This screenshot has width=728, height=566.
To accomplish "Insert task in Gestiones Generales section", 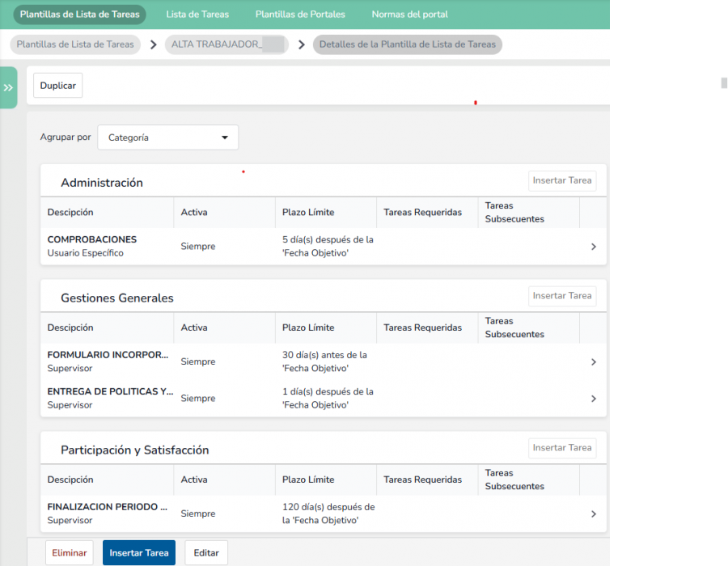I will (562, 296).
